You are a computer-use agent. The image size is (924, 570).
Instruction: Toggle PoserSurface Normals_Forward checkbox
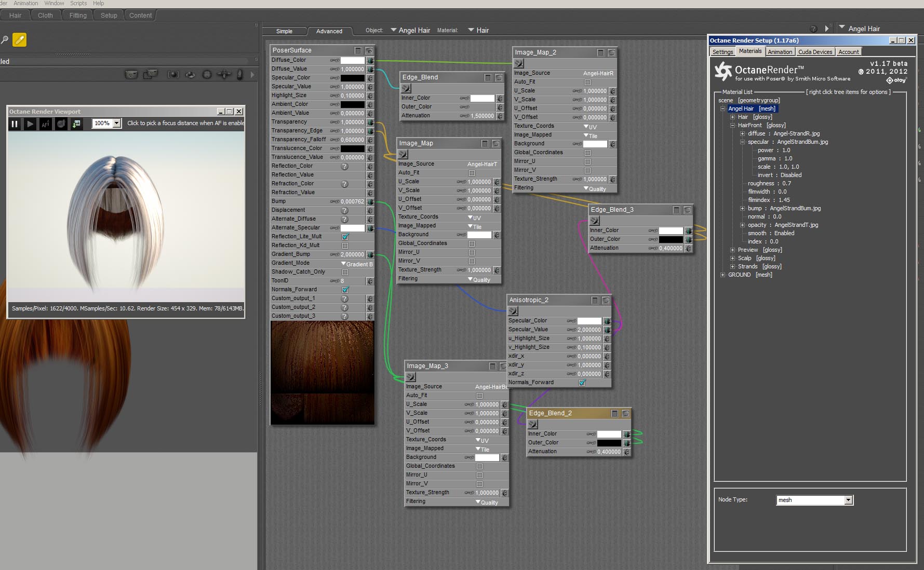pos(345,290)
